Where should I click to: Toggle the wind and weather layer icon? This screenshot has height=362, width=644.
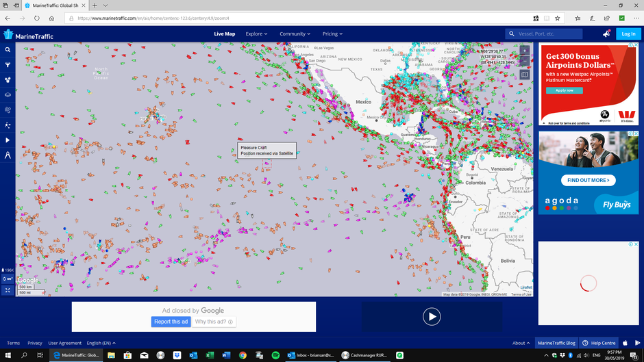click(8, 110)
